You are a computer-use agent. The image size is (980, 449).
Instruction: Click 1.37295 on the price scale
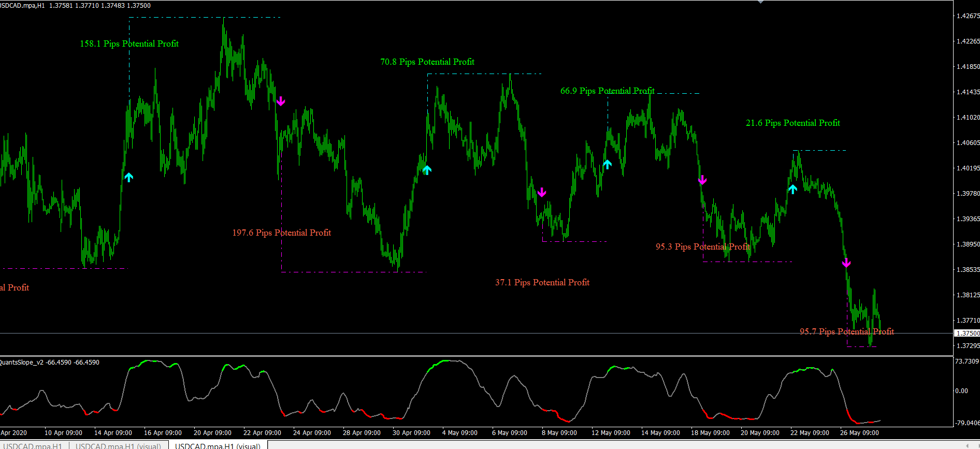[x=968, y=345]
